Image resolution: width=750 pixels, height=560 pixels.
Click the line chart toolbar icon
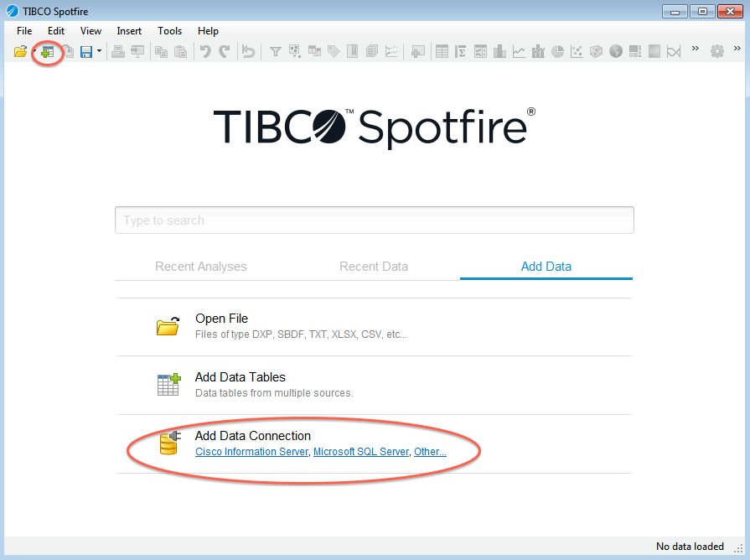pyautogui.click(x=519, y=52)
